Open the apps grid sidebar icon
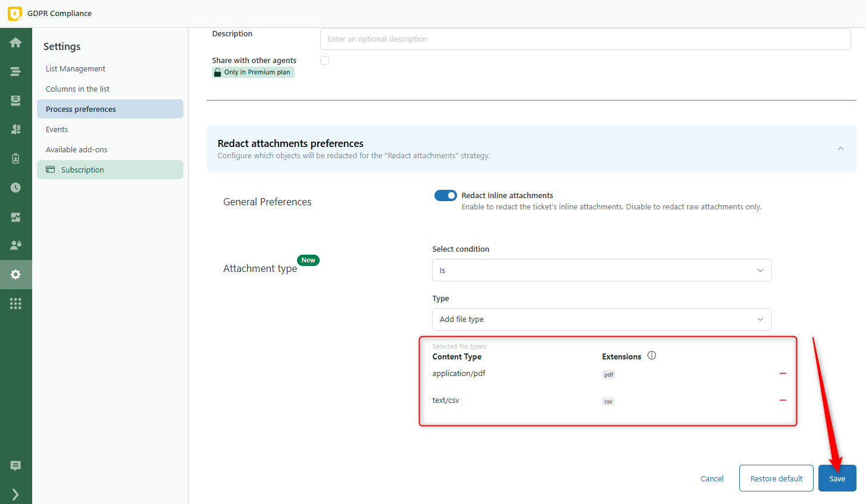Screen dimensions: 866x504 [x=16, y=303]
